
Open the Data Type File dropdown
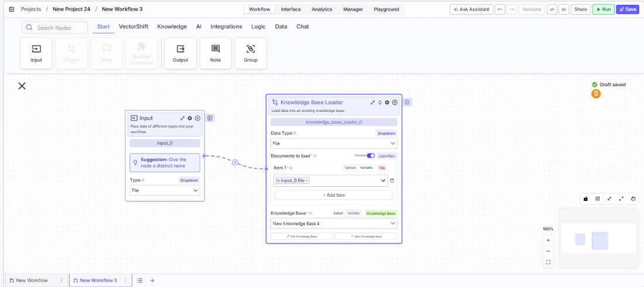click(x=334, y=143)
